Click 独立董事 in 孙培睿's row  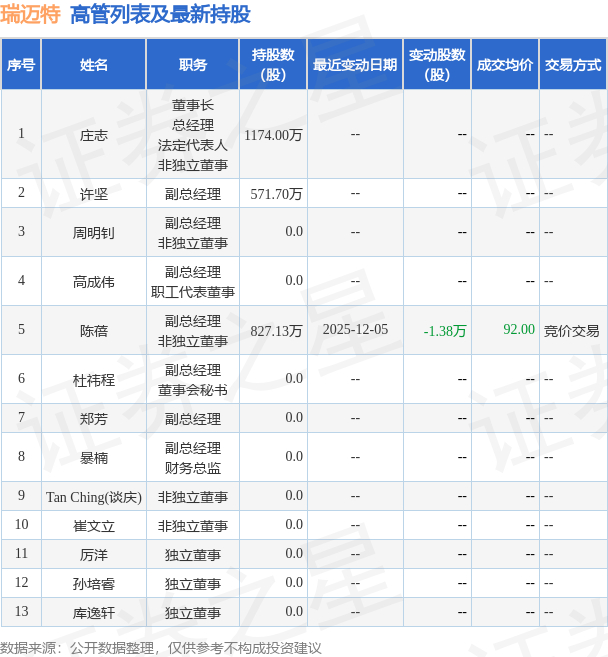[x=193, y=584]
